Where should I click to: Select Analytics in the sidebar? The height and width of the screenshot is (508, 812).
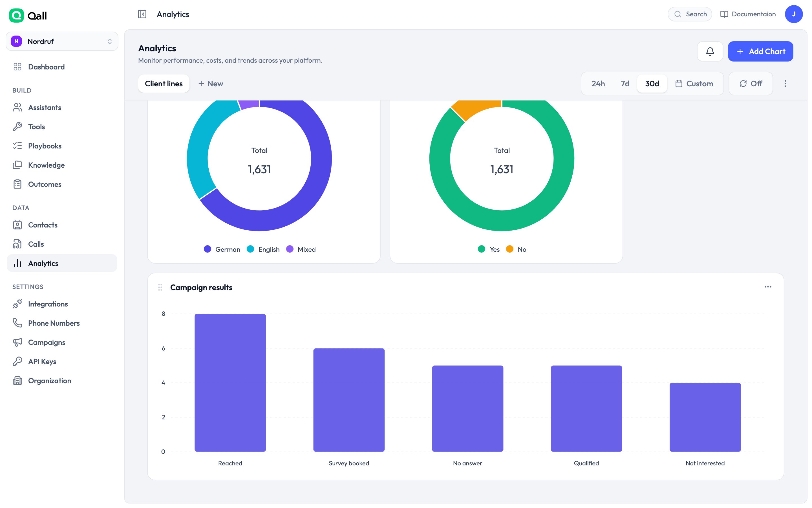pyautogui.click(x=62, y=263)
